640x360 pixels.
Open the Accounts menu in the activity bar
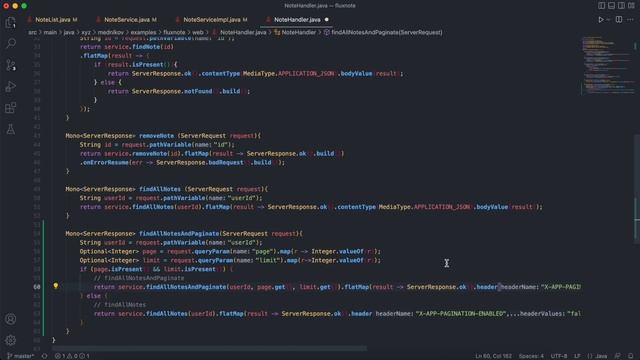[x=11, y=319]
